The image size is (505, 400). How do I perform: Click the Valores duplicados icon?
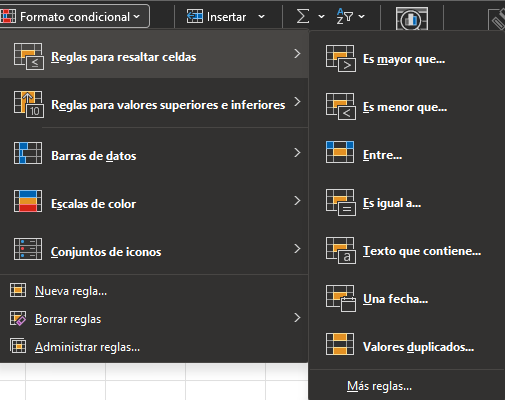coord(340,344)
